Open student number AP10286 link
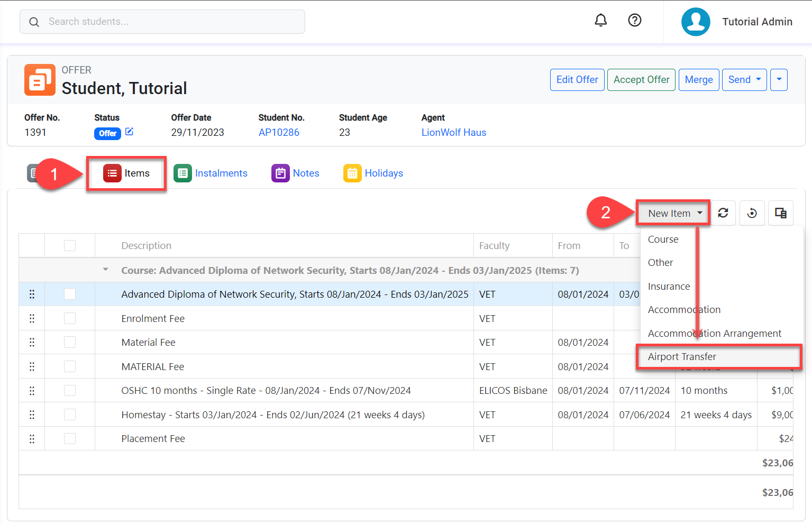Screen dimensions: 812x525 click(279, 132)
